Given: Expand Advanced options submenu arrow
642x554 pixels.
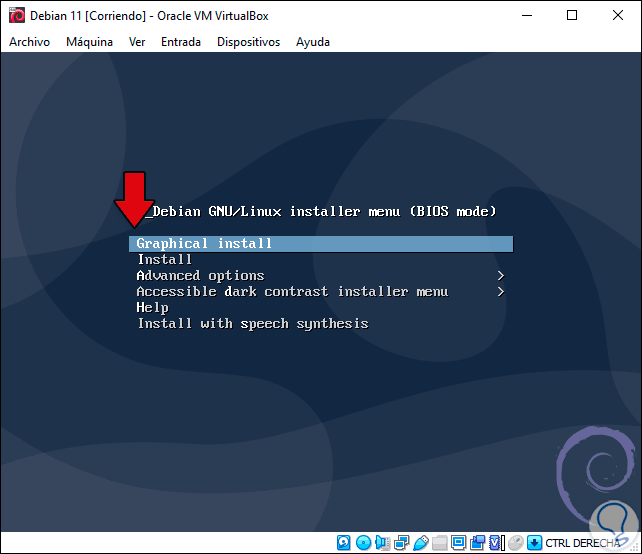Looking at the screenshot, I should (x=500, y=276).
